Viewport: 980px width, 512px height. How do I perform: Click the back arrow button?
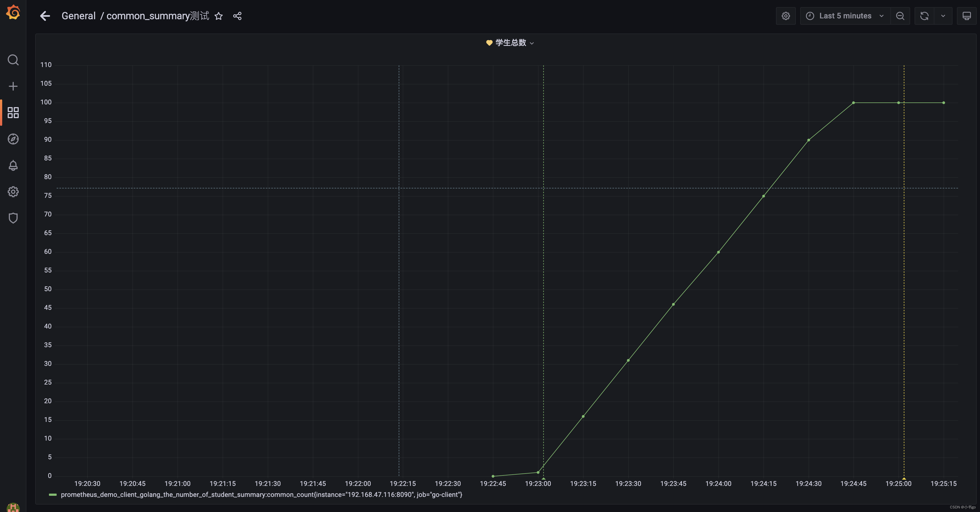45,16
